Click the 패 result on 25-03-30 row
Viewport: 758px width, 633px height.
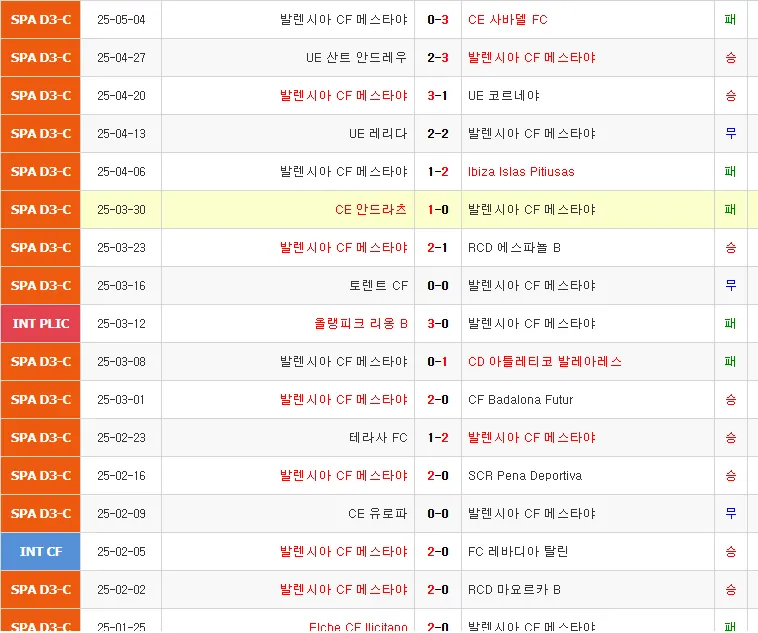click(x=730, y=210)
